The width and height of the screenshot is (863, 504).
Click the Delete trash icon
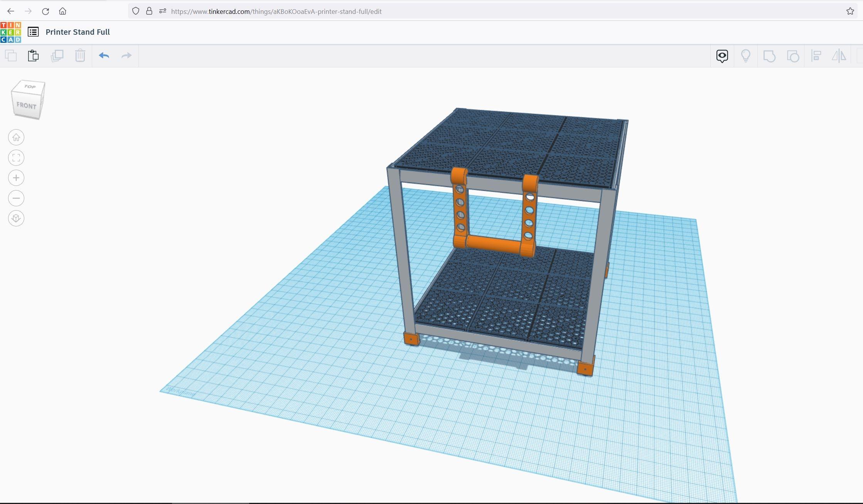tap(80, 56)
